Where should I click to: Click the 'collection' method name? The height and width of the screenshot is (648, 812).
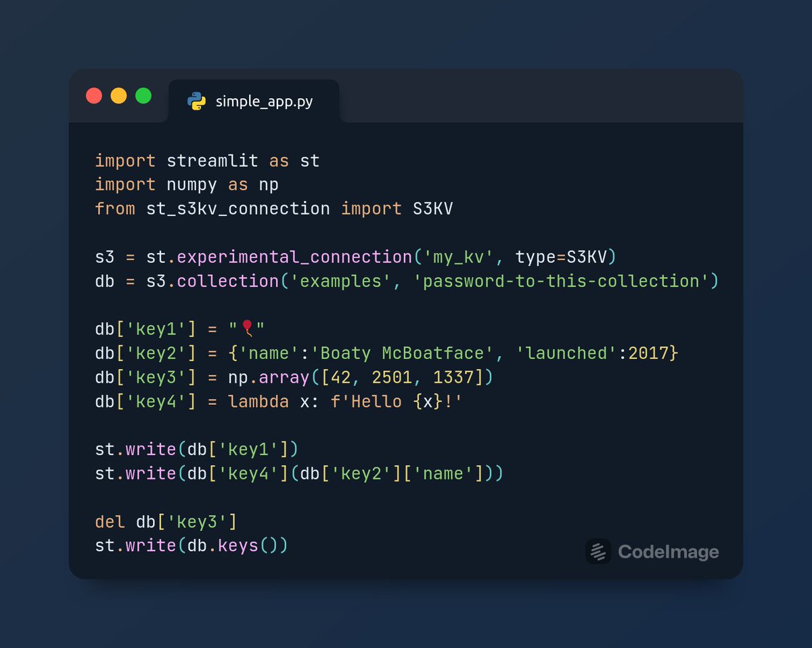click(228, 281)
